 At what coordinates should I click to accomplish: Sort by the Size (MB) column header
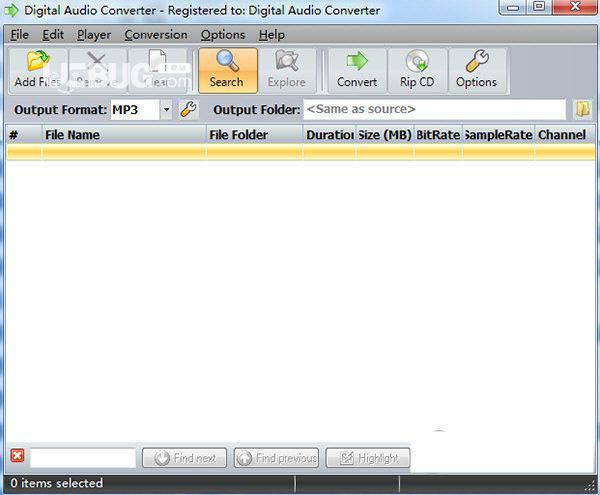(385, 135)
